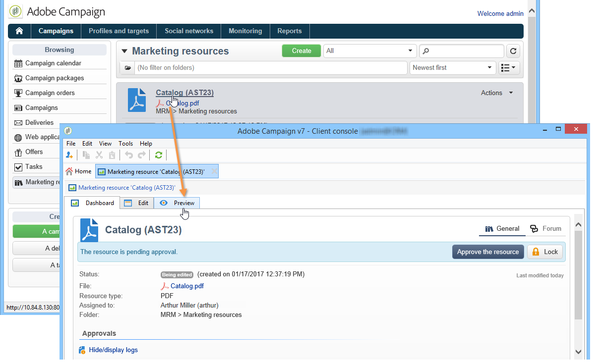Click the Paste icon in console toolbar
The width and height of the screenshot is (599, 364).
pos(112,155)
